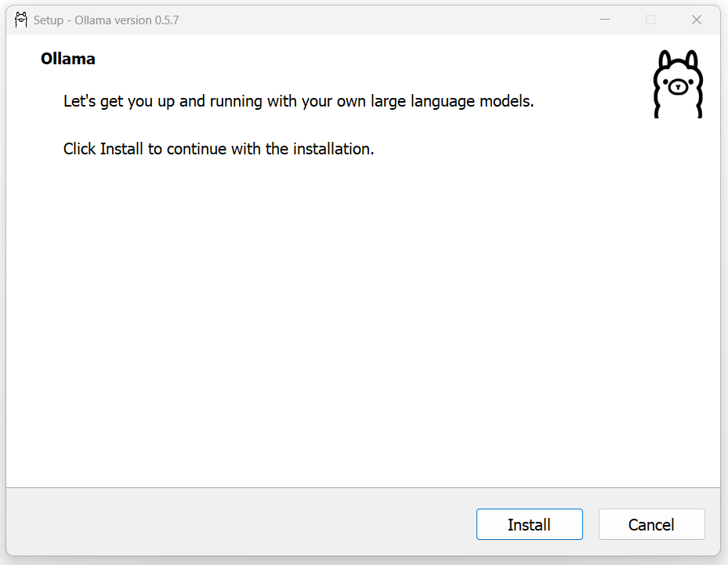This screenshot has width=728, height=565.
Task: Click the large llama logo
Action: tap(678, 84)
